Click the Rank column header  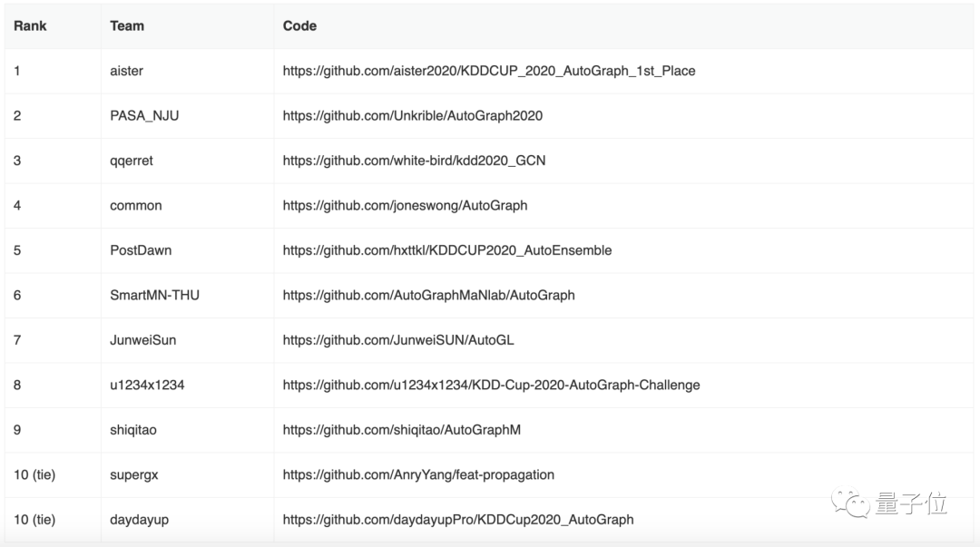point(30,26)
